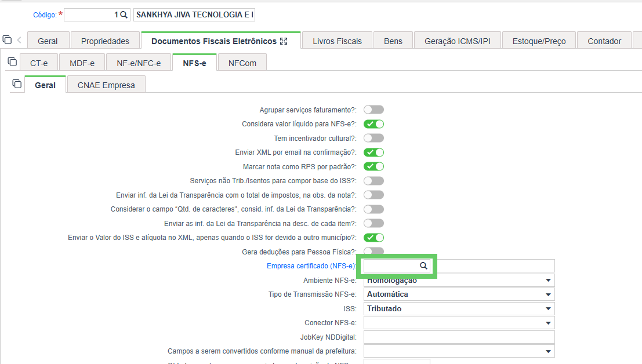Toggle Enviar inf. Lei da Transparência total de impostos
This screenshot has width=642, height=364.
(x=374, y=195)
